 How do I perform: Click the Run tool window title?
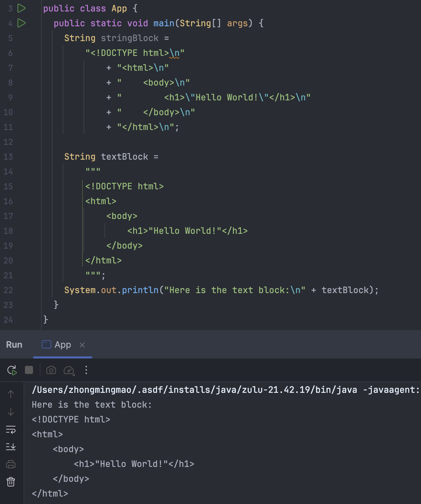tap(14, 345)
